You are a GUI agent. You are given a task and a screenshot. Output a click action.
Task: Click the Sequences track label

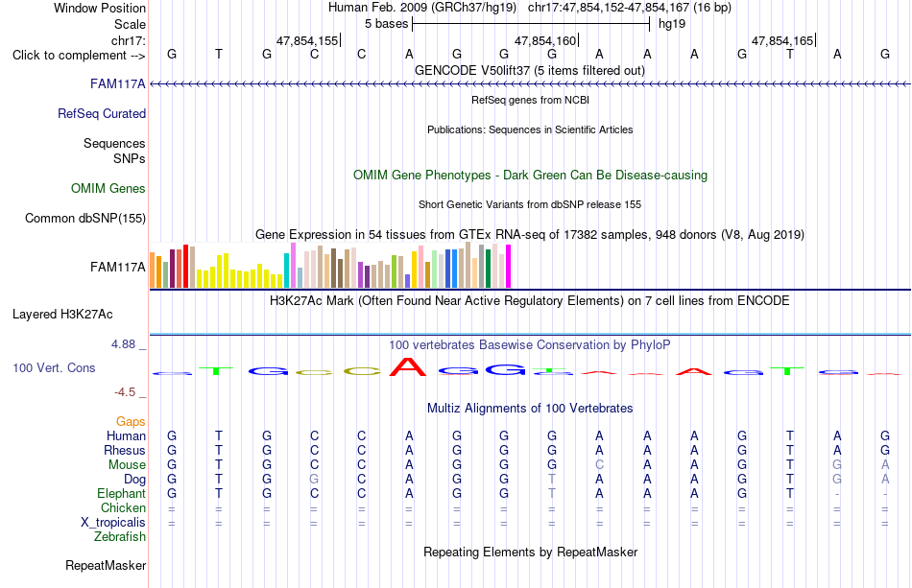click(x=114, y=144)
